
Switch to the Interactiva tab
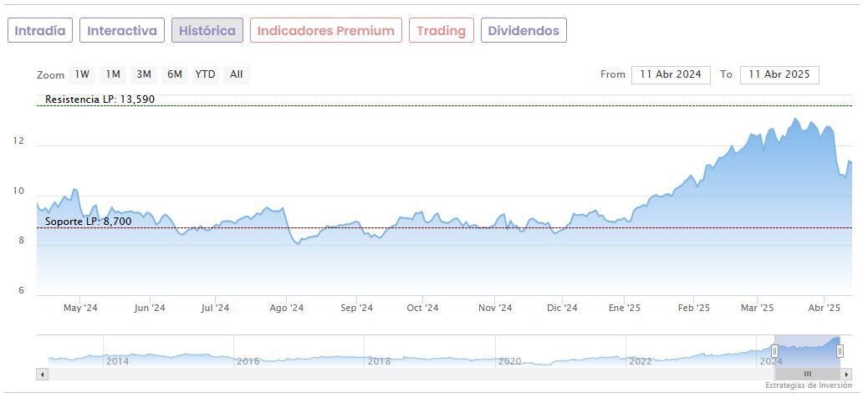122,31
